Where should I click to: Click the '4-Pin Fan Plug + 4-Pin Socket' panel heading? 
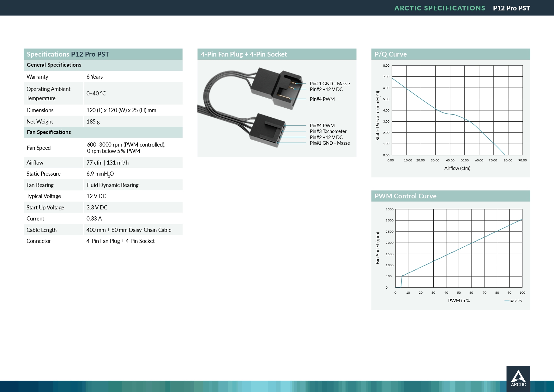coord(244,54)
